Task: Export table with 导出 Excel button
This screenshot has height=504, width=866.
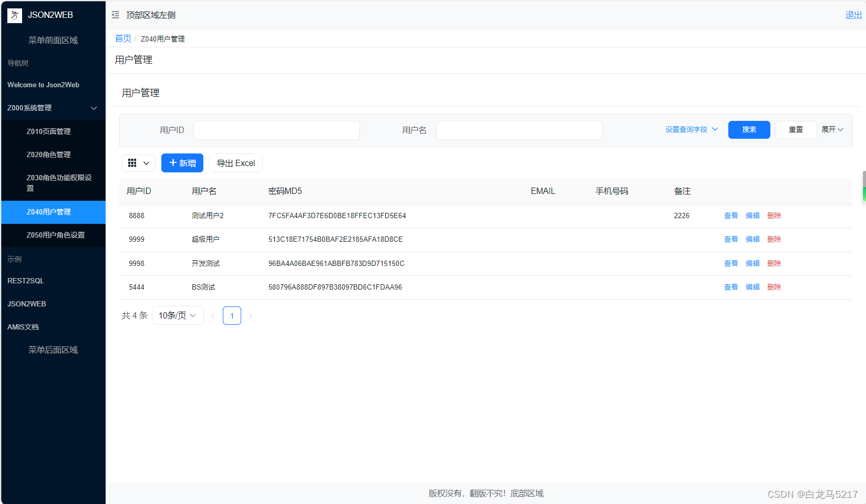Action: click(x=236, y=163)
